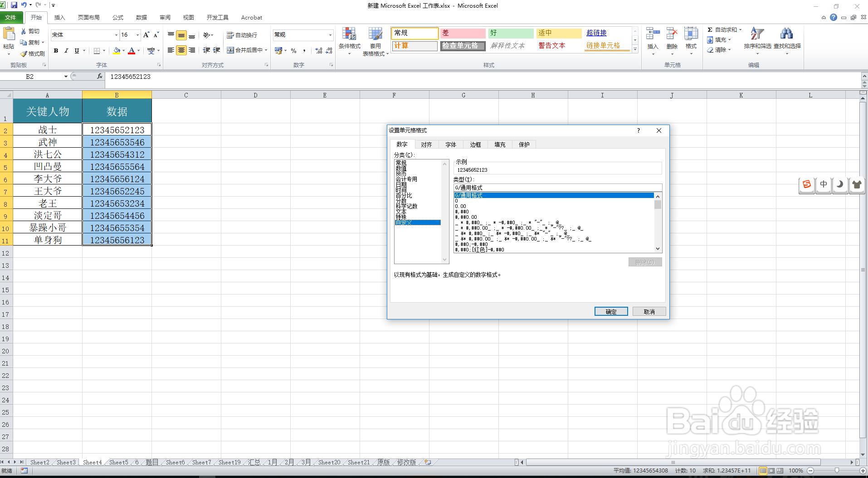Toggle middle vertical alignment
Screen dimensions: 868x478
(181, 35)
